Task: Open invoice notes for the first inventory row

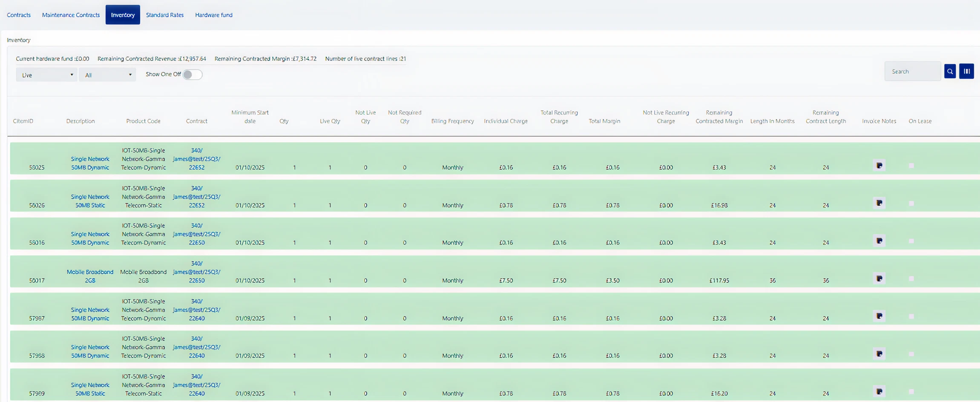Action: click(879, 166)
